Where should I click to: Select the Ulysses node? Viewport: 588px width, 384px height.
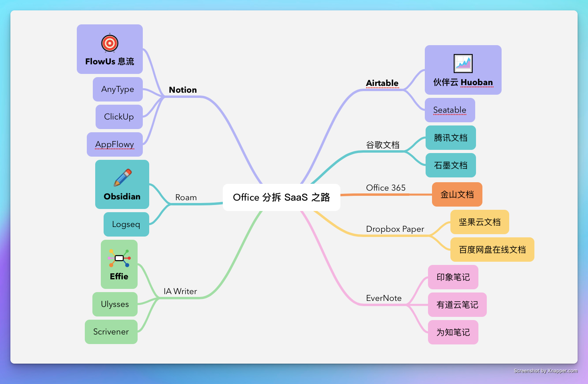115,304
